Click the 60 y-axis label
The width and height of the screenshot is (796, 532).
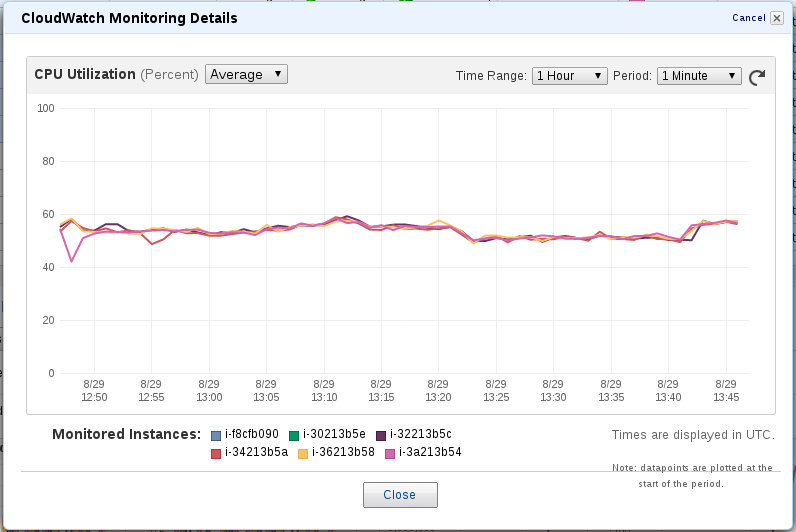coord(48,214)
